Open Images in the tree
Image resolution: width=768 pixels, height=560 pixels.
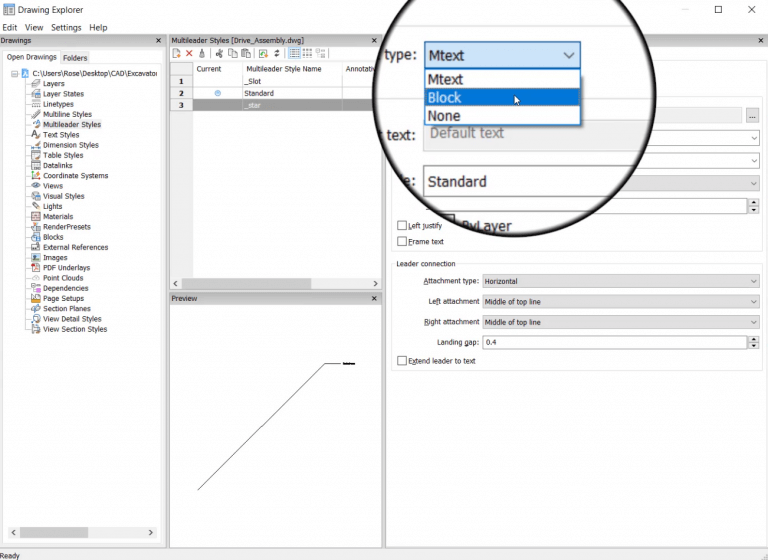(x=55, y=258)
